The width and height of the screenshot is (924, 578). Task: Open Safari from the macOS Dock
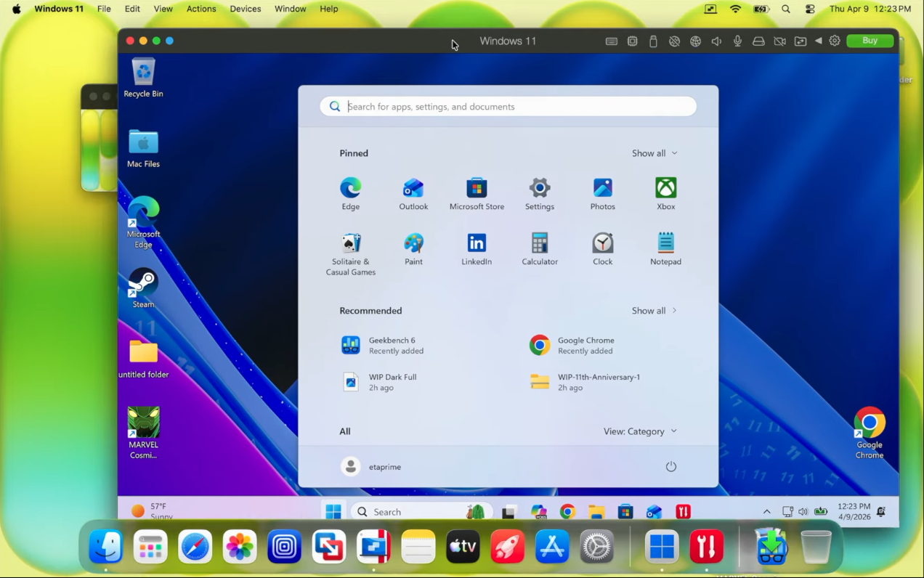[195, 547]
